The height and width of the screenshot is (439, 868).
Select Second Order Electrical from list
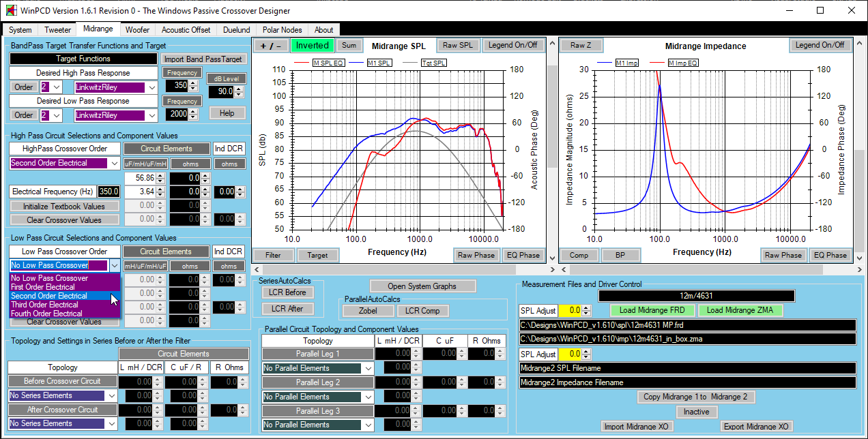point(49,296)
